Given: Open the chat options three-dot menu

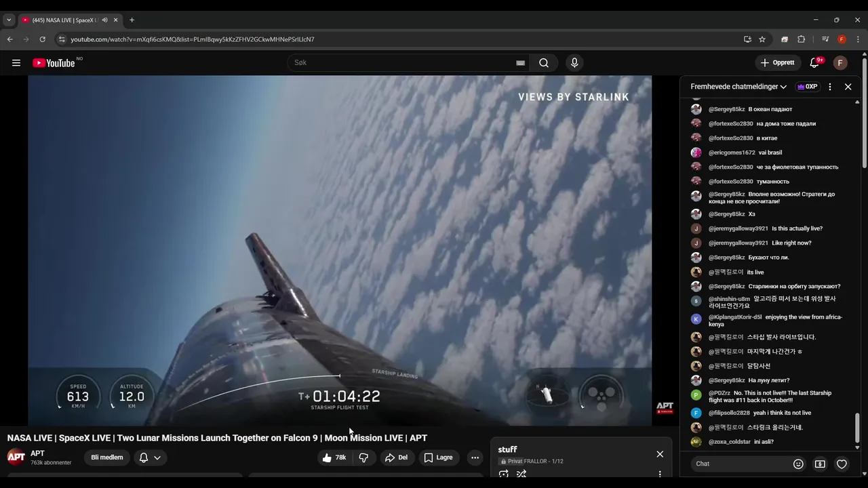Looking at the screenshot, I should coord(829,87).
